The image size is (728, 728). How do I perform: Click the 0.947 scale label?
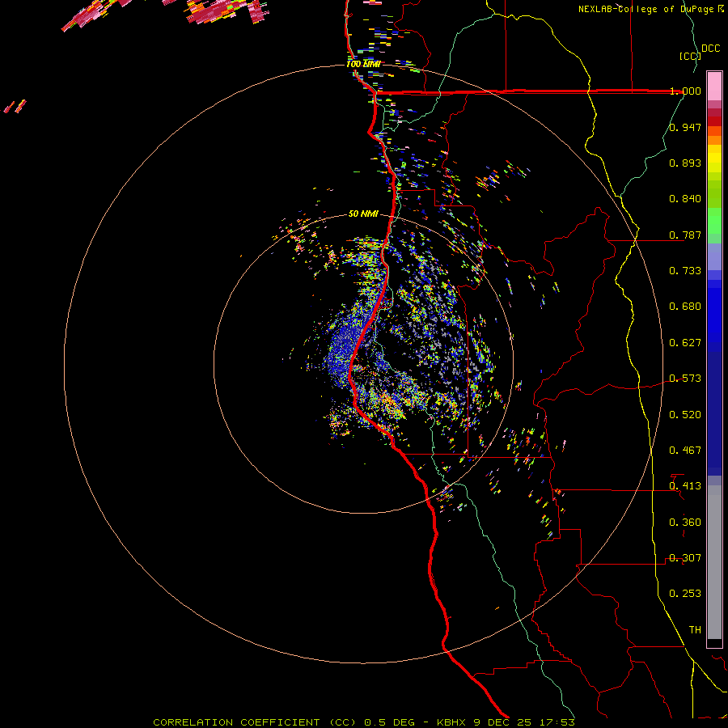pos(685,127)
